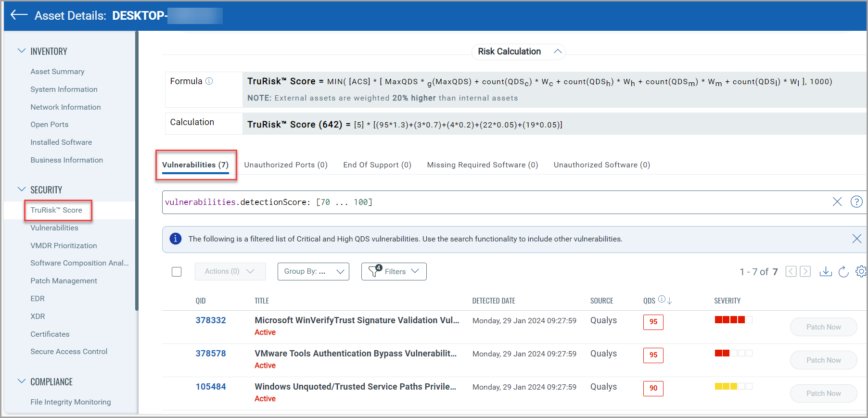The image size is (868, 418).
Task: Collapse the SECURITY section
Action: coord(22,189)
